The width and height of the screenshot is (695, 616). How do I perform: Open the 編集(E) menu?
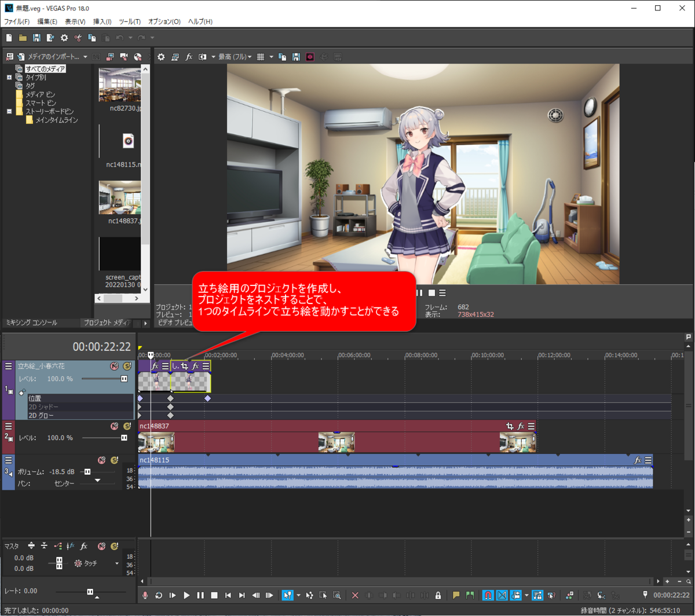[x=47, y=21]
